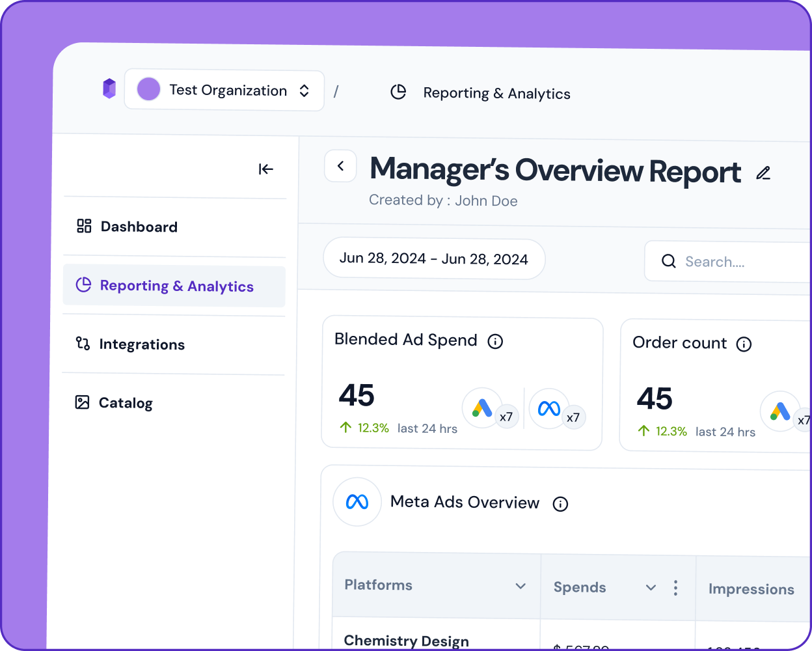Click Google Ads icon in Blended Ad Spend
The image size is (812, 651).
482,408
